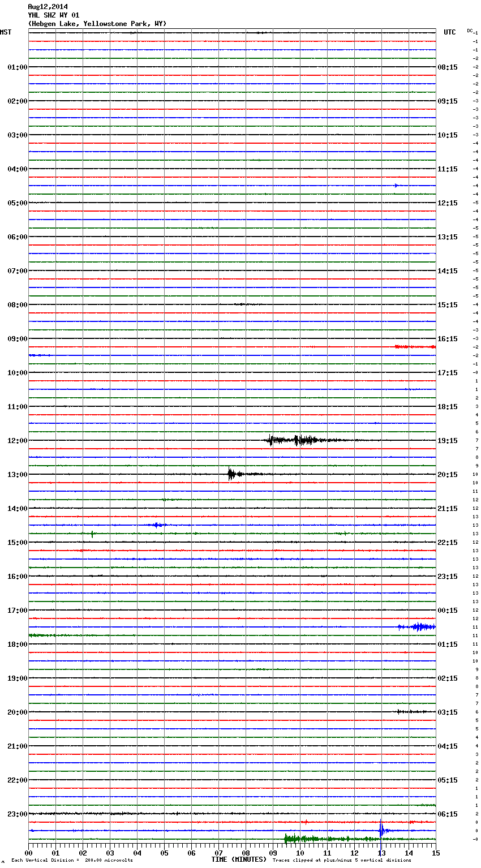Select the 12:00 MST time label

(18, 441)
